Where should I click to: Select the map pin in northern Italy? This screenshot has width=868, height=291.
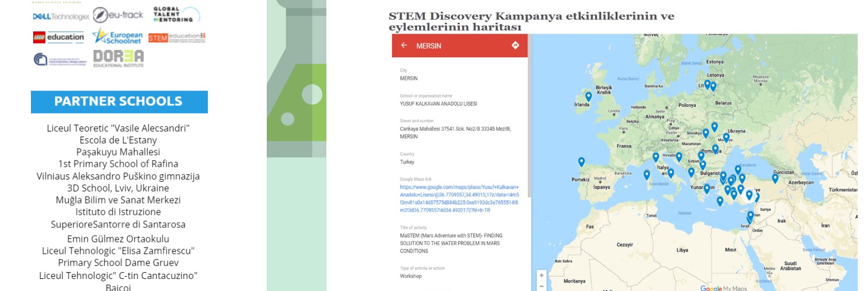click(656, 157)
